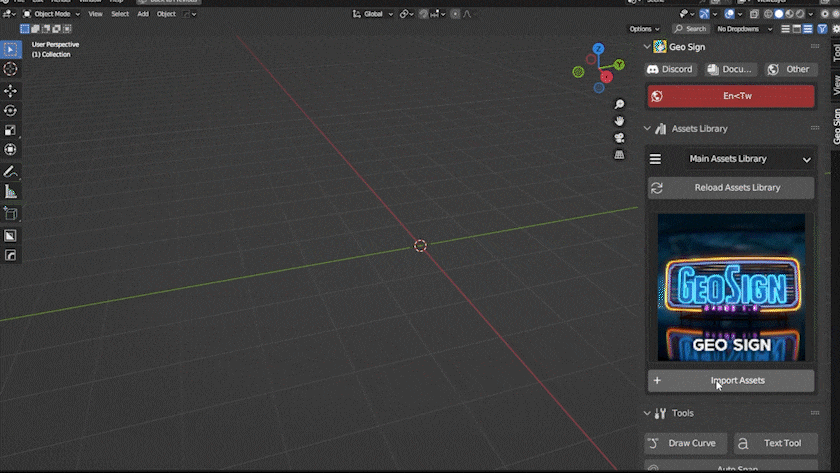Image resolution: width=840 pixels, height=473 pixels.
Task: Click the pan hand viewport icon
Action: 620,121
